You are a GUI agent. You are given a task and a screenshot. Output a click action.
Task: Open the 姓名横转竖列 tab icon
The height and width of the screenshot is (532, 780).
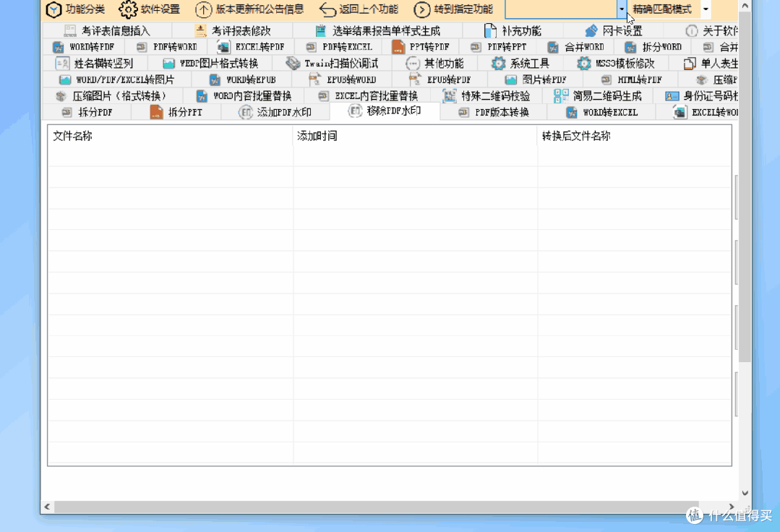pyautogui.click(x=62, y=64)
